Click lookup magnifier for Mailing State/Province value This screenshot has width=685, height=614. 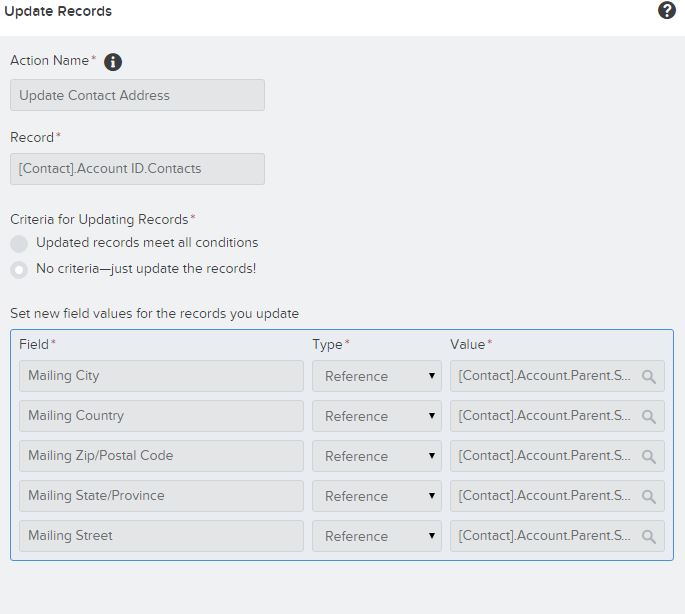coord(649,497)
